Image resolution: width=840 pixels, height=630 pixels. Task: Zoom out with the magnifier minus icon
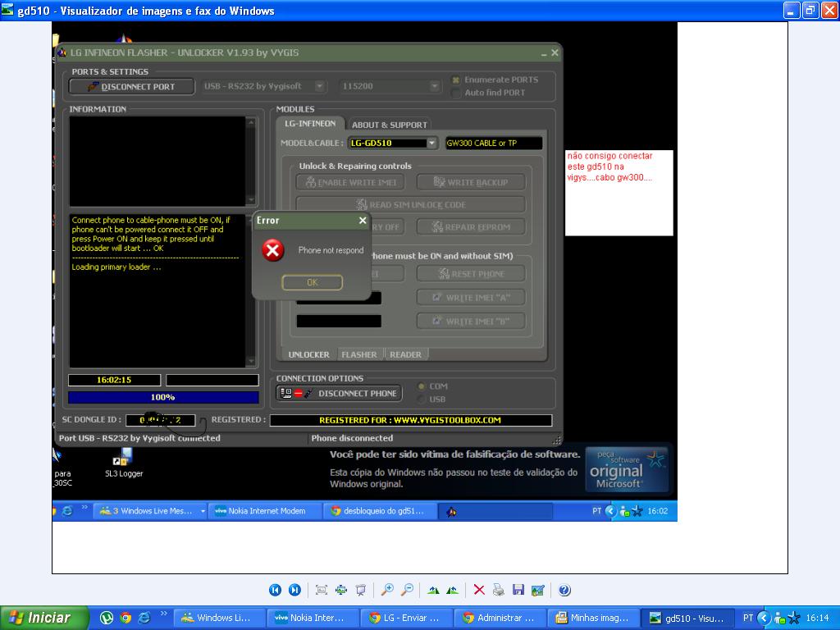pos(407,590)
